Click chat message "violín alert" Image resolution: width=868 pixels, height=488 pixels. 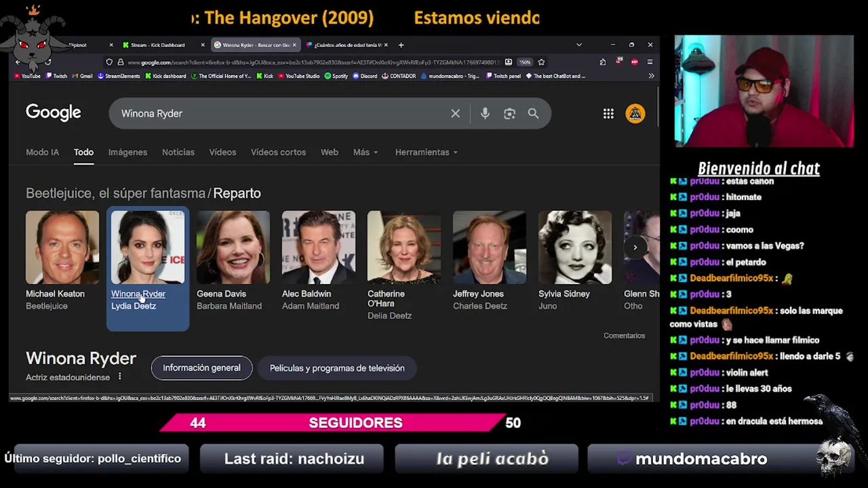point(747,372)
